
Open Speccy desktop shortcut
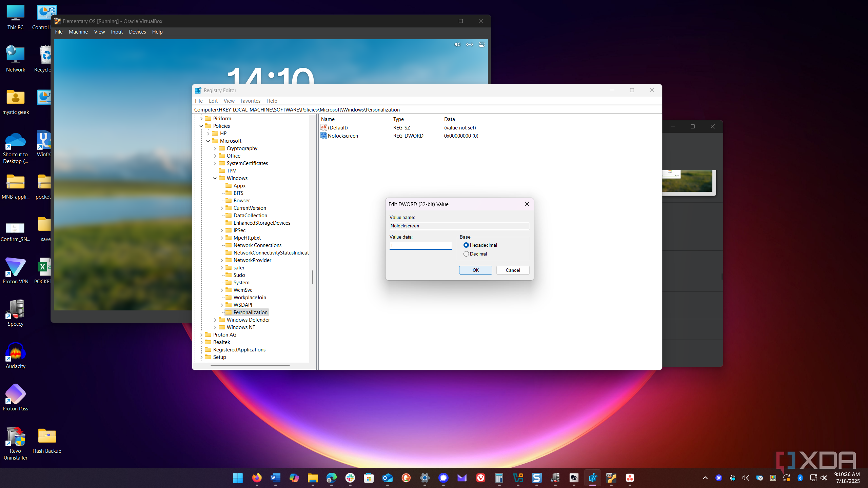point(16,313)
